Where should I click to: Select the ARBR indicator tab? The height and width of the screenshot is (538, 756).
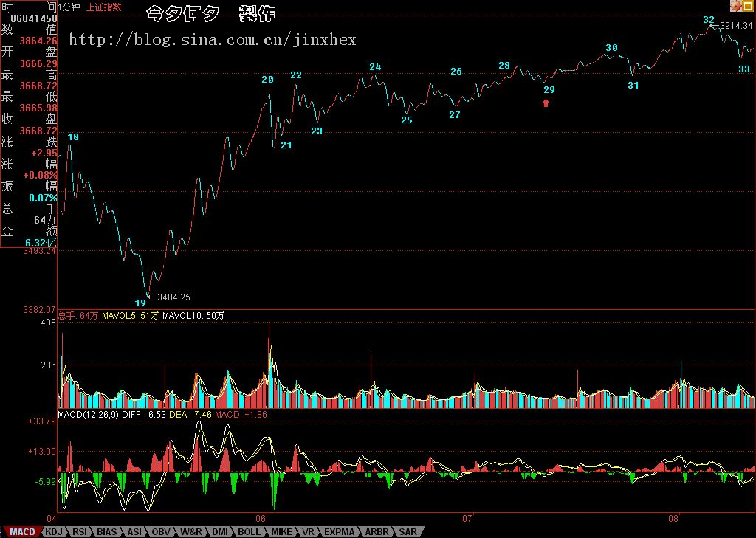(376, 531)
